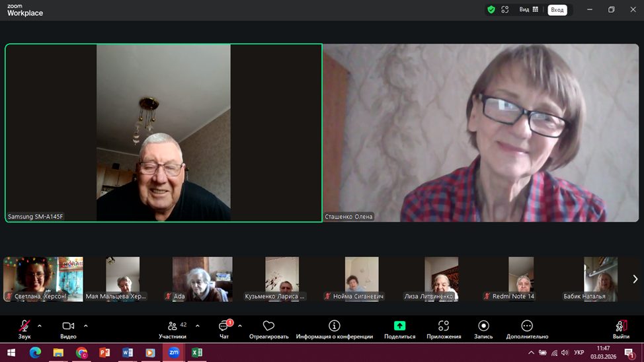The image size is (644, 362).
Task: Start recording with Запись
Action: click(x=483, y=326)
